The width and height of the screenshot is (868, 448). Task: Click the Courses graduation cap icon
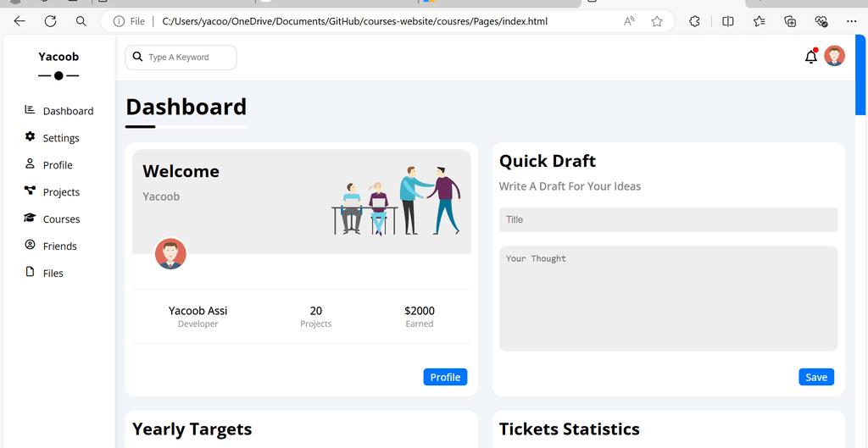(x=30, y=218)
